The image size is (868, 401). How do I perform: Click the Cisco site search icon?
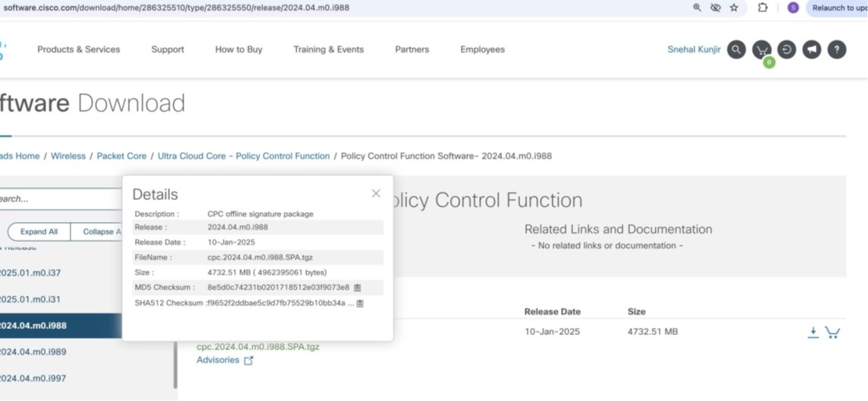(x=736, y=49)
